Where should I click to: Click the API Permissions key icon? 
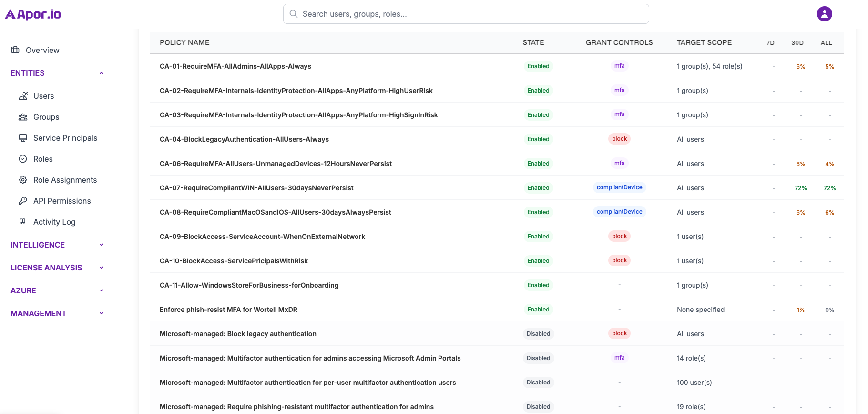pos(23,201)
